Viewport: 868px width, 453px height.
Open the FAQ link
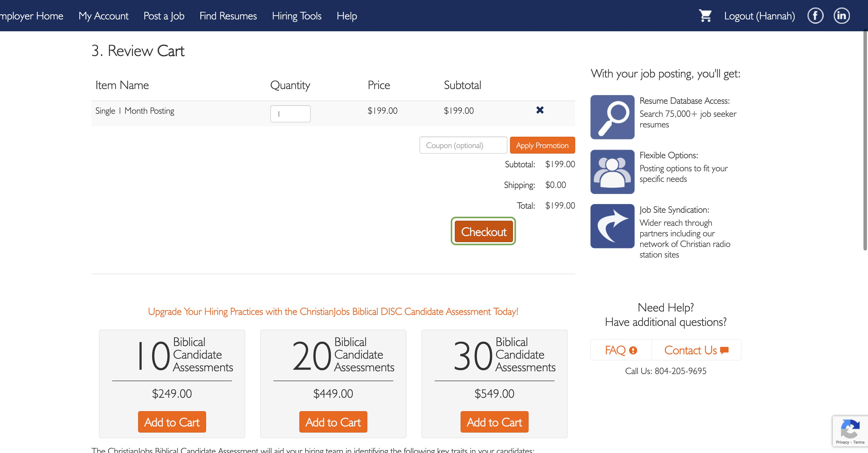click(x=621, y=350)
